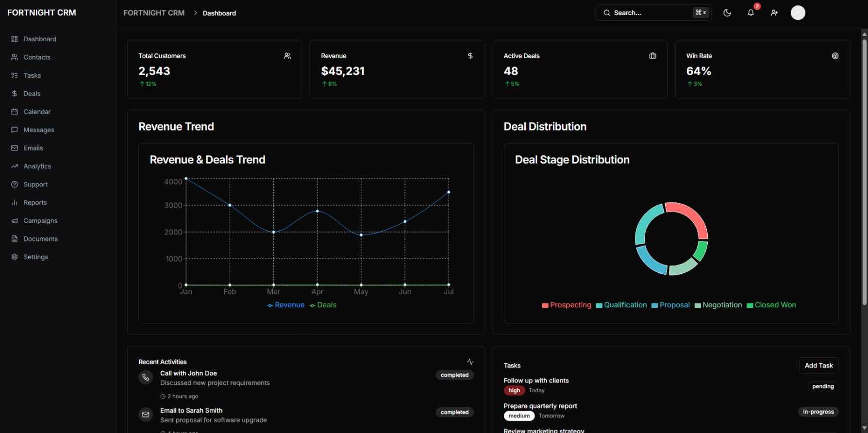868x433 pixels.
Task: Click the notifications bell icon
Action: pos(751,13)
